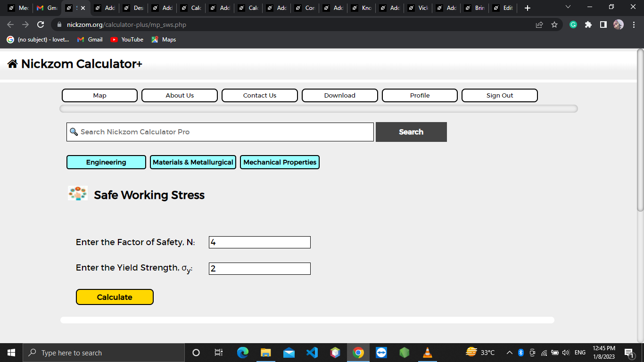Close the active browser tab
Screen dimensions: 644x362
pyautogui.click(x=83, y=8)
